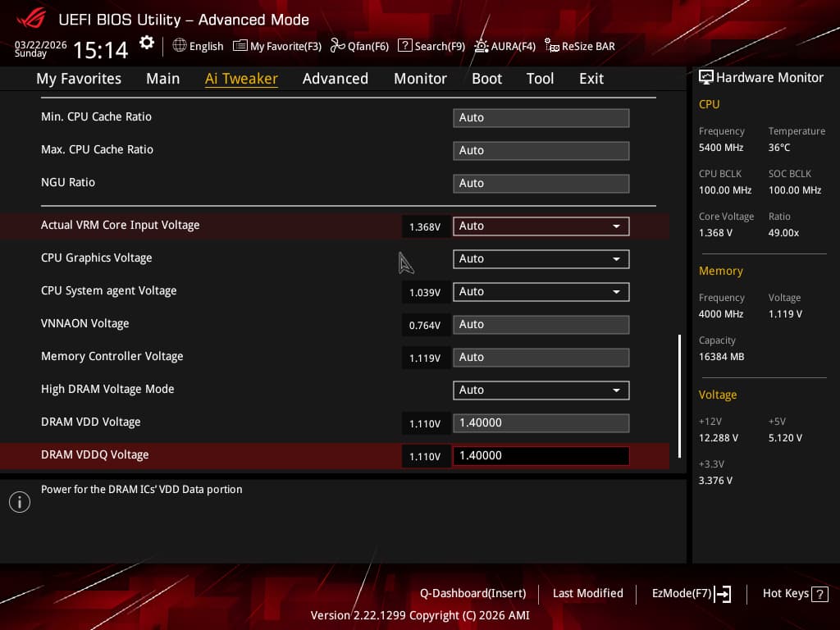Select Max. CPU Cache Ratio label
The image size is (840, 630).
click(x=97, y=149)
